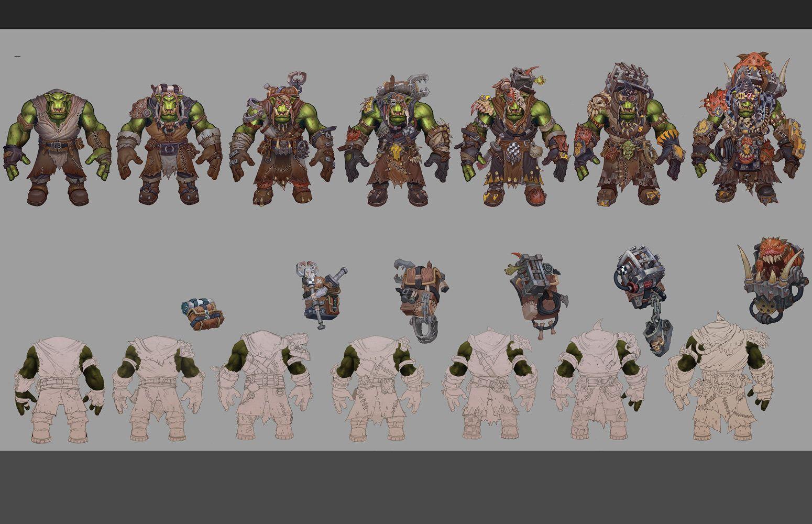The image size is (812, 524).
Task: Select the orc with single claw above head
Action: click(x=283, y=139)
